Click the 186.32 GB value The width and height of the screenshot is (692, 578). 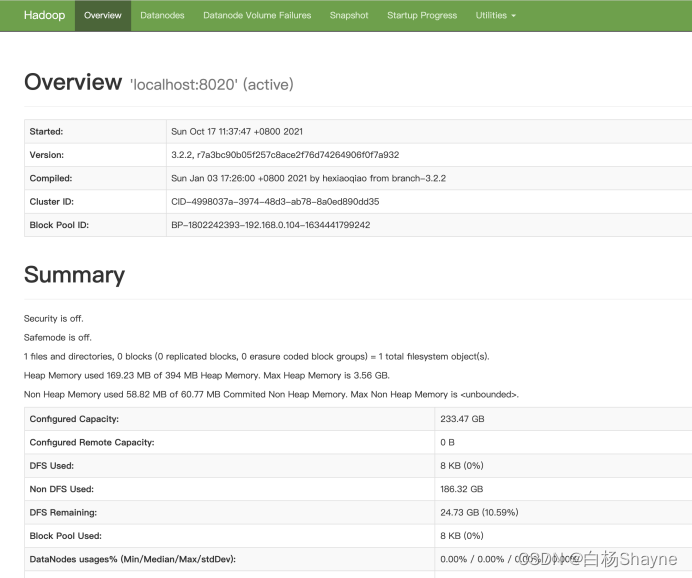pos(462,489)
